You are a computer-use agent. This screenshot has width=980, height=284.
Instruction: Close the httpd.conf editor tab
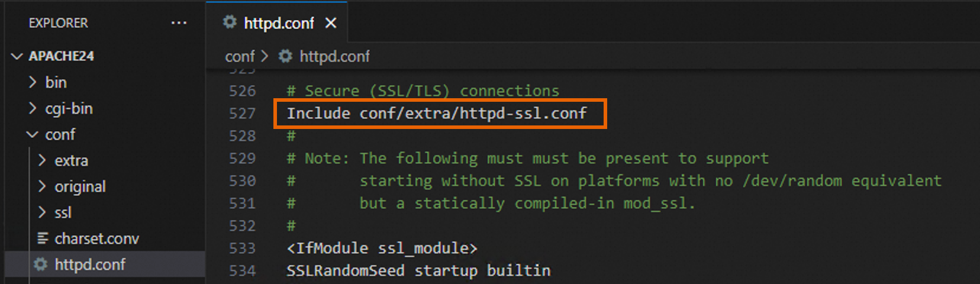click(x=331, y=23)
